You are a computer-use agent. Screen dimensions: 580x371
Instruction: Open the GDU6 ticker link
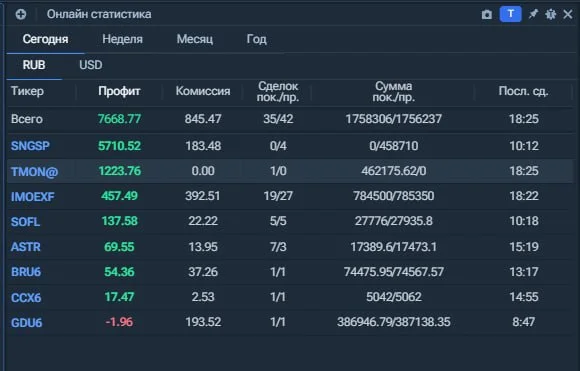point(27,323)
